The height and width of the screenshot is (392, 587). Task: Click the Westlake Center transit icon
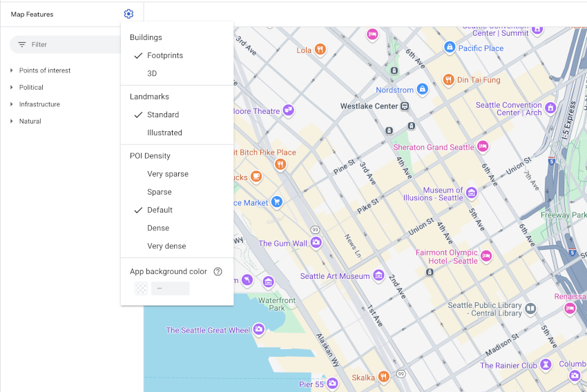coord(404,106)
